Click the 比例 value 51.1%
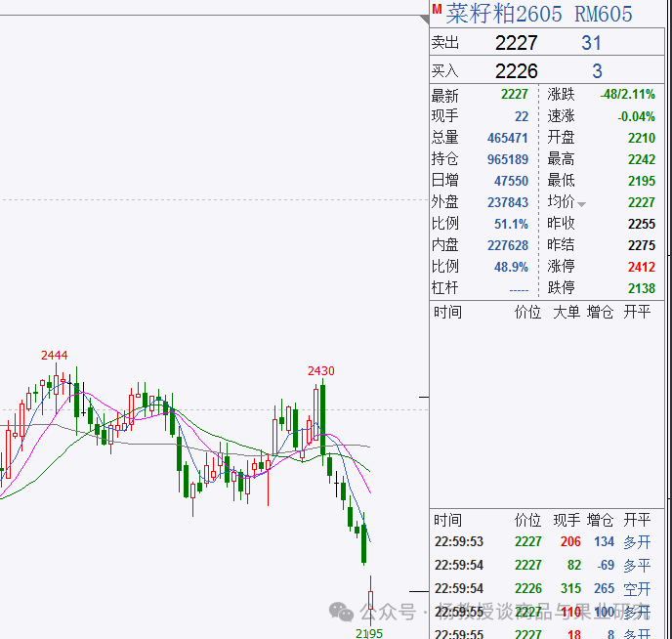The height and width of the screenshot is (639, 672). point(511,224)
